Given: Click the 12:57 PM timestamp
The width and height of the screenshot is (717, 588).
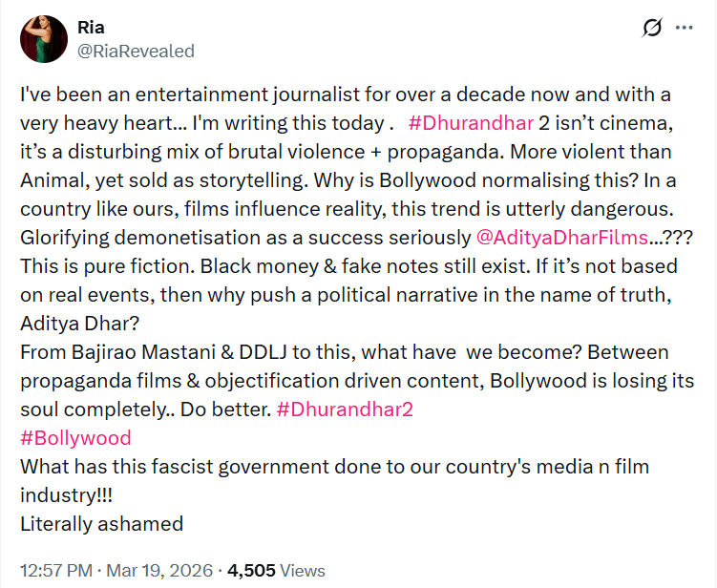Looking at the screenshot, I should [x=54, y=571].
